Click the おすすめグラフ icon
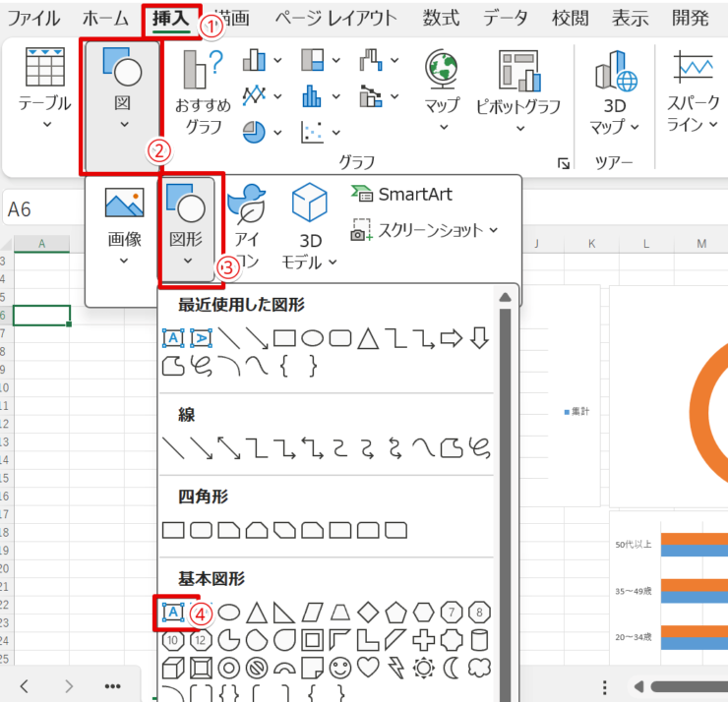The image size is (728, 702). click(x=204, y=69)
